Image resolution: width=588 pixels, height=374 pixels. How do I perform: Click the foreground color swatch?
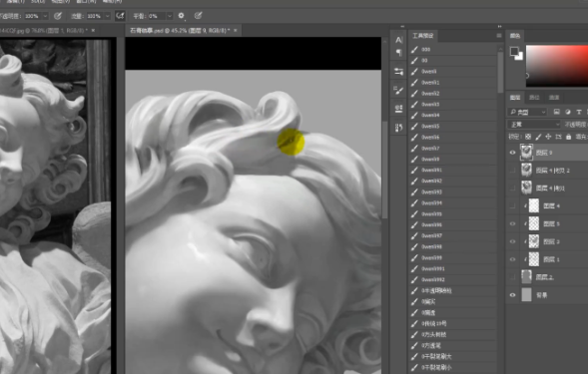[x=514, y=51]
